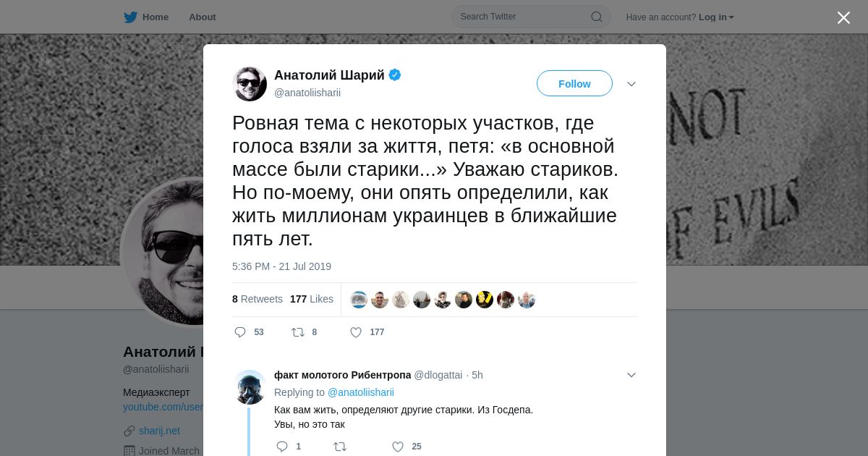Reply to the main tweet via speech bubble icon
Viewport: 868px width, 456px height.
tap(240, 332)
